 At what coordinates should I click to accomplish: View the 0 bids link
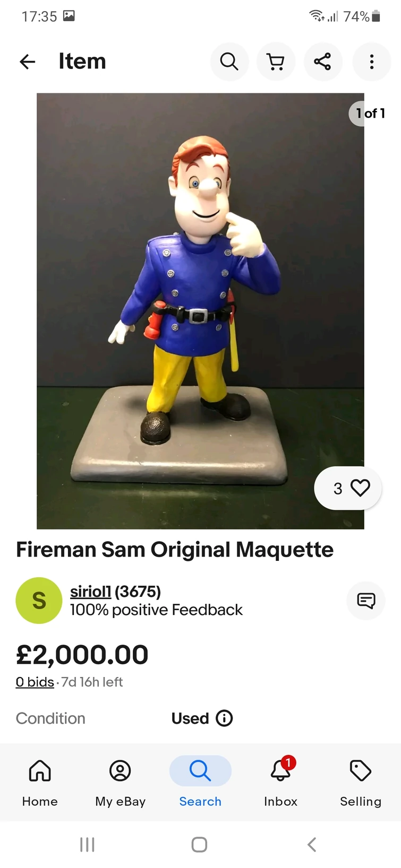[35, 682]
